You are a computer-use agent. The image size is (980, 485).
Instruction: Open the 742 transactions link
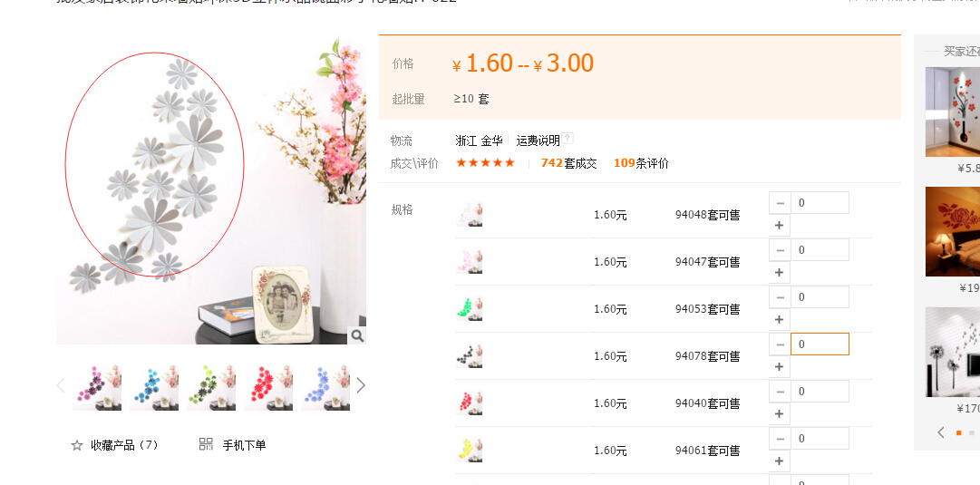[x=568, y=163]
